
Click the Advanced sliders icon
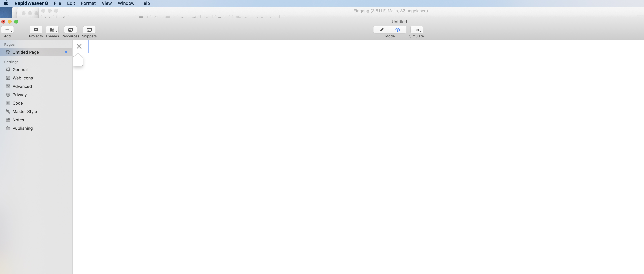8,86
